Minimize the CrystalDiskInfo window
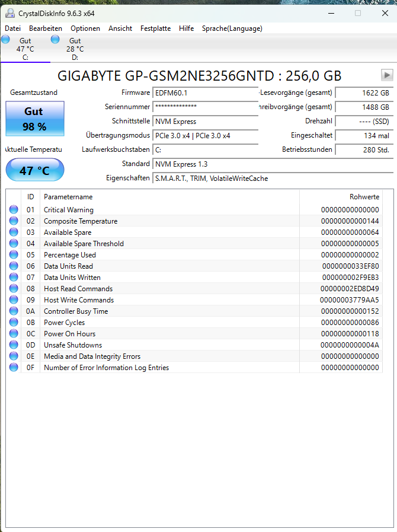 331,13
